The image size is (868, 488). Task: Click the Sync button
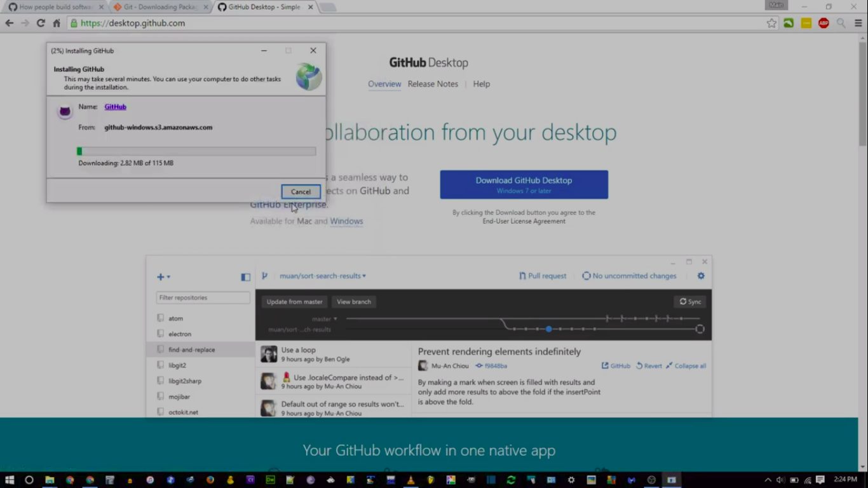[x=690, y=302]
